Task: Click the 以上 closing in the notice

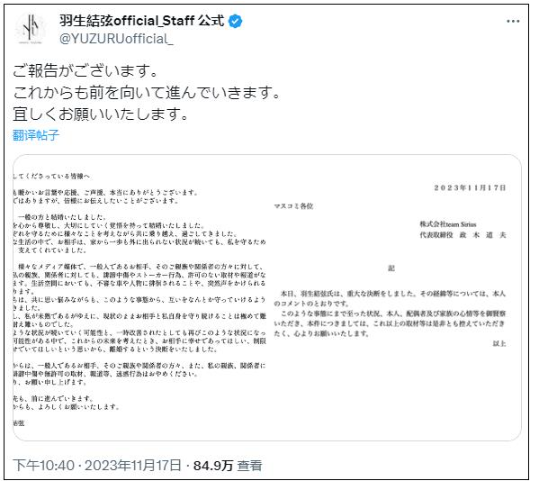Action: tap(499, 344)
